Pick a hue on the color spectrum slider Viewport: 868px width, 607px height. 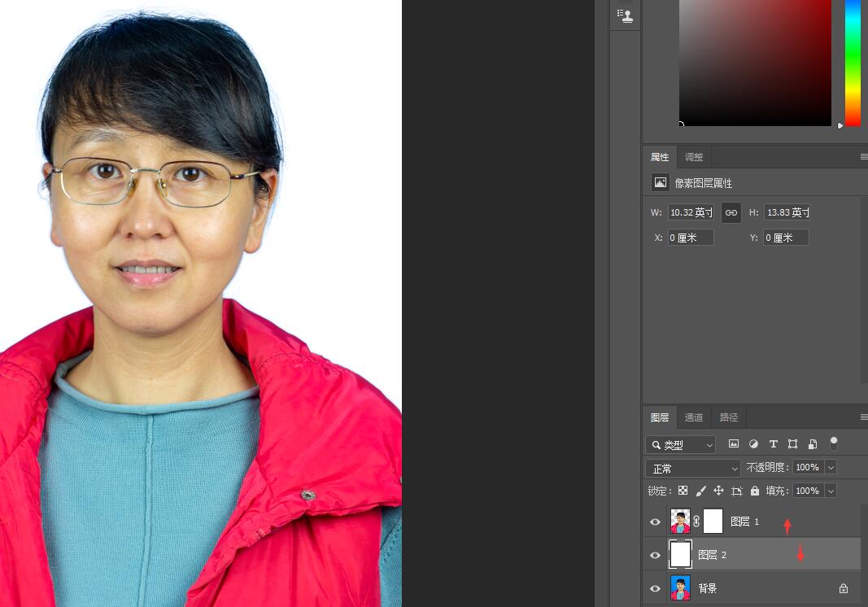853,65
